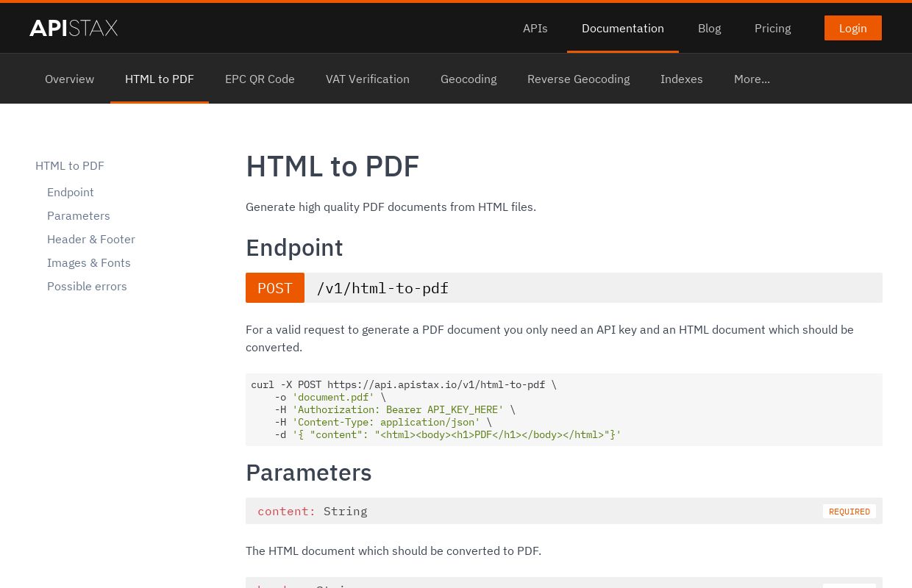
Task: Go to Documentation in top nav
Action: 622,28
